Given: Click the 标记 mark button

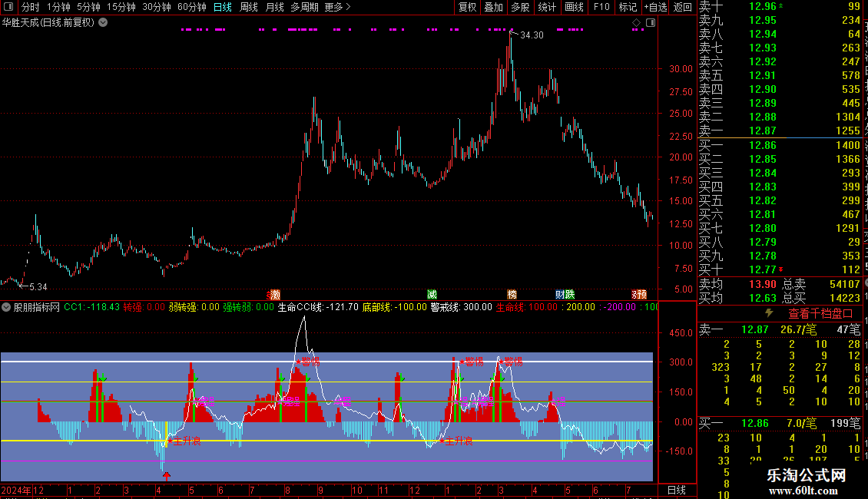Looking at the screenshot, I should 628,7.
